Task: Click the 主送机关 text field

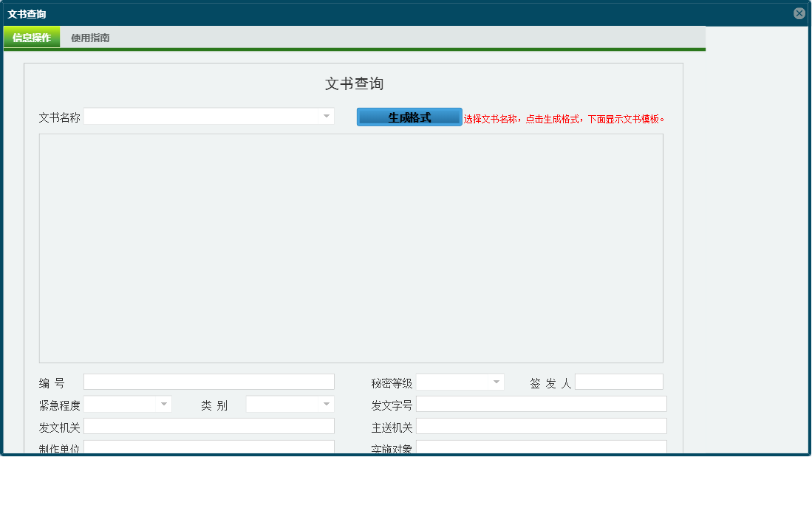Action: [x=542, y=425]
